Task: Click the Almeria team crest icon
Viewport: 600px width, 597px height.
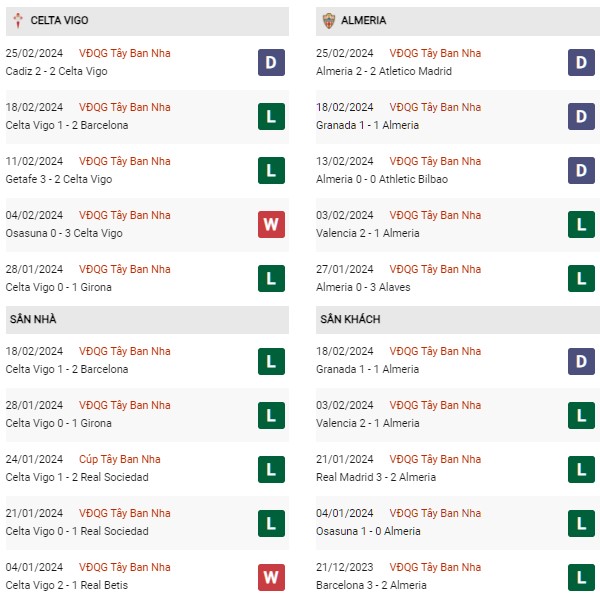Action: click(x=329, y=21)
